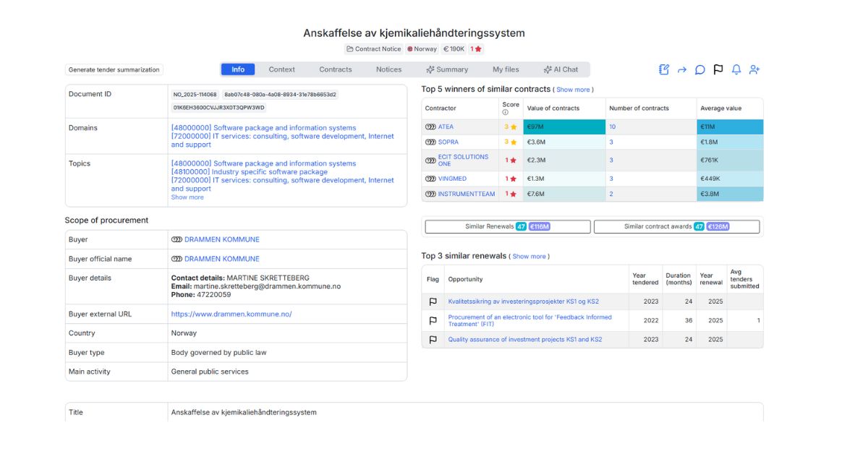Expand Topics with Show more
Image resolution: width=868 pixels, height=454 pixels.
(187, 197)
